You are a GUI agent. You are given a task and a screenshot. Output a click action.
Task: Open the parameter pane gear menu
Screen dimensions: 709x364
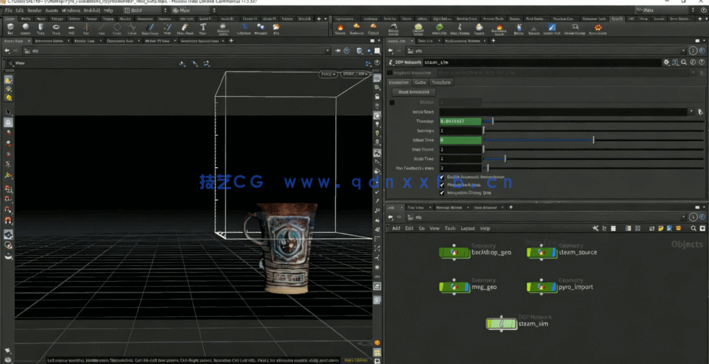pos(666,62)
